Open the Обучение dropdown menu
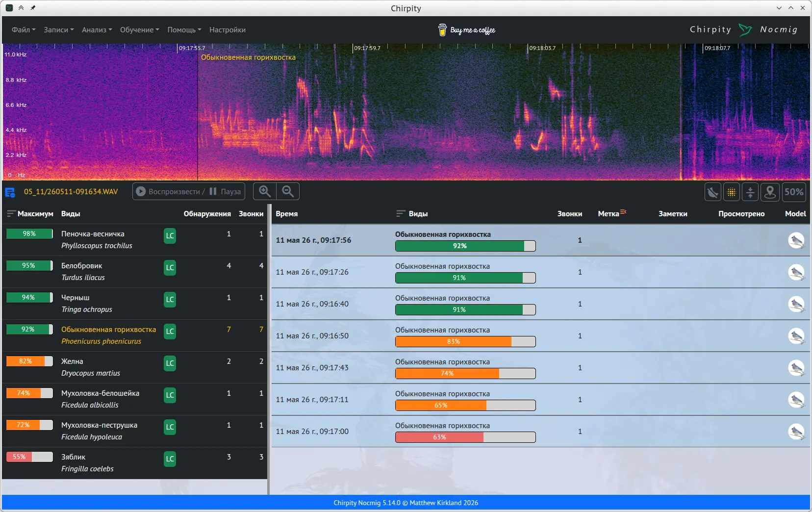Viewport: 812px width, 512px height. coord(139,30)
